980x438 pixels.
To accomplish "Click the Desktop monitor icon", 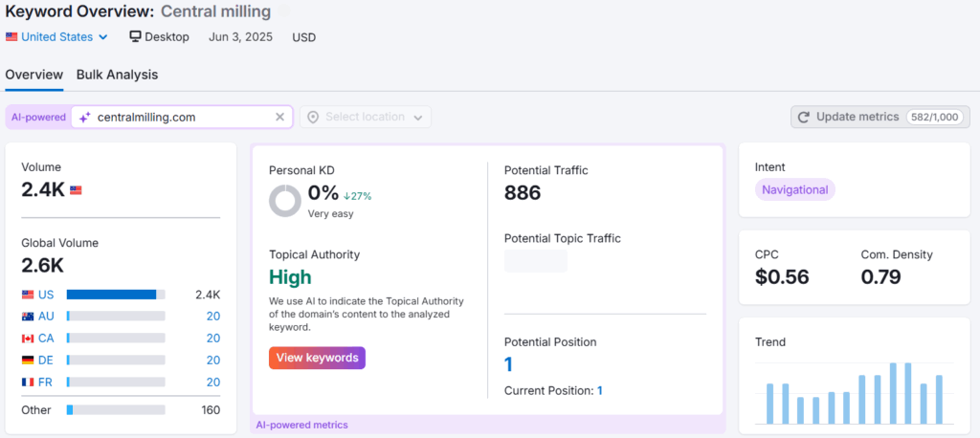I will pyautogui.click(x=136, y=36).
